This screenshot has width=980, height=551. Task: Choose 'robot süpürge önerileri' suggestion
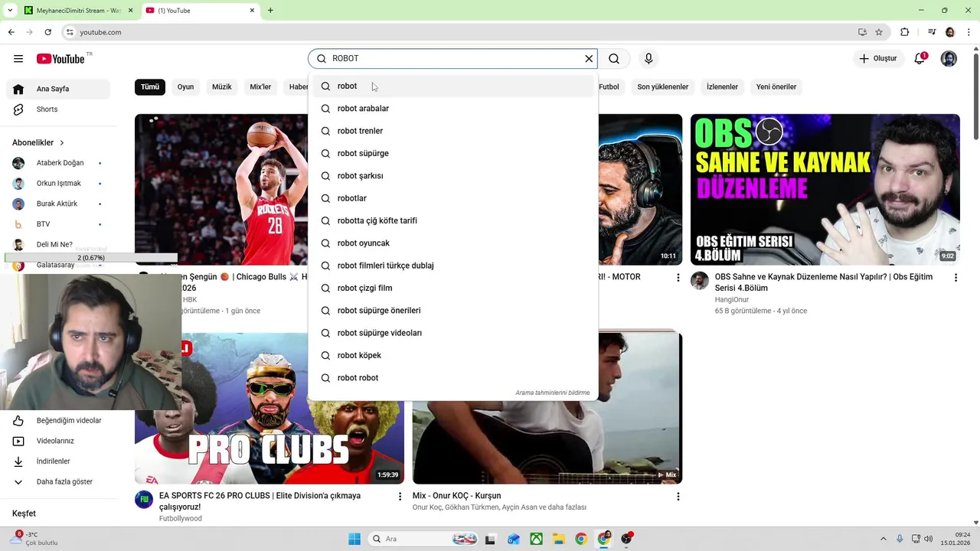(452, 311)
